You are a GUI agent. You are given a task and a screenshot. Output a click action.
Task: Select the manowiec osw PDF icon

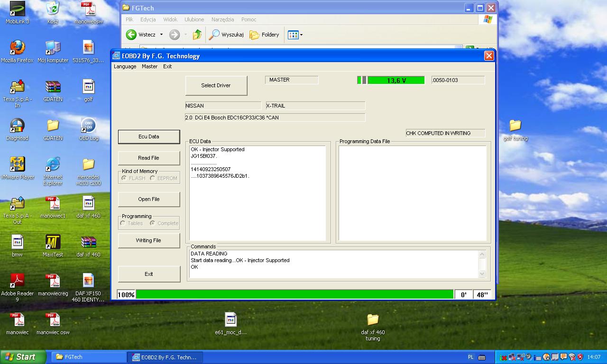click(53, 324)
